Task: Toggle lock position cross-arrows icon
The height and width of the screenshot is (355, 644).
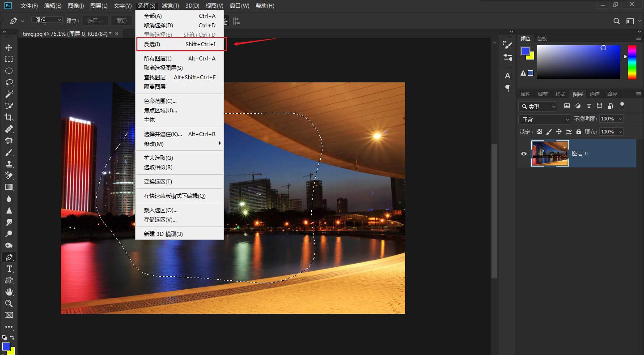Action: (x=559, y=132)
